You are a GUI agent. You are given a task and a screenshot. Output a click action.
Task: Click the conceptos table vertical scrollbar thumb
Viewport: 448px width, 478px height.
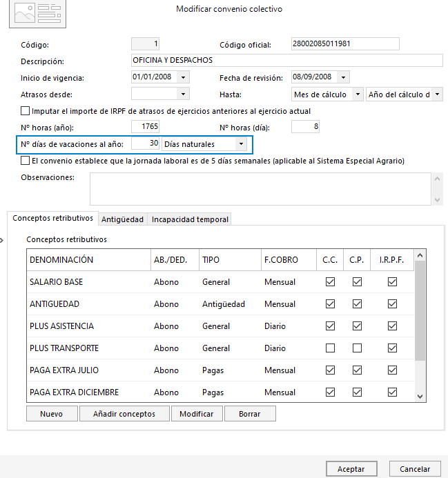pos(420,310)
